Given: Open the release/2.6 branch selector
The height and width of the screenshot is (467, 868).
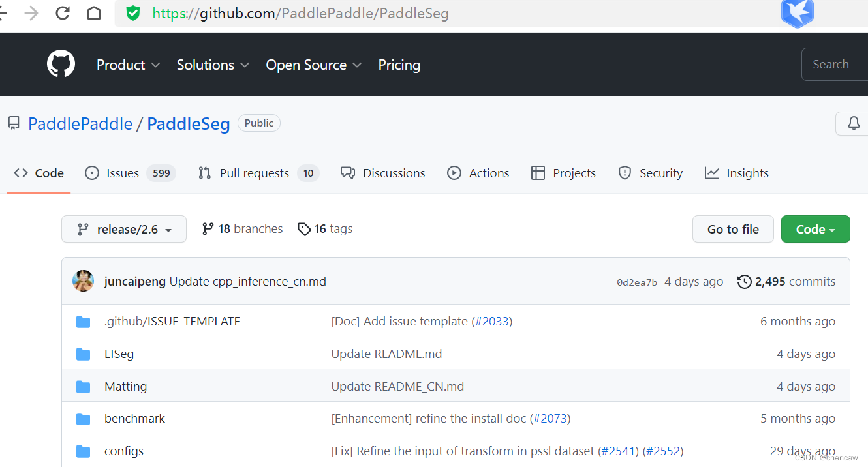Looking at the screenshot, I should (x=124, y=229).
